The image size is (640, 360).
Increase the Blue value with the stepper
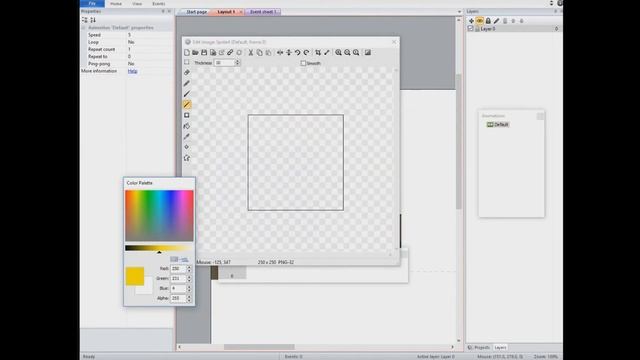point(189,287)
